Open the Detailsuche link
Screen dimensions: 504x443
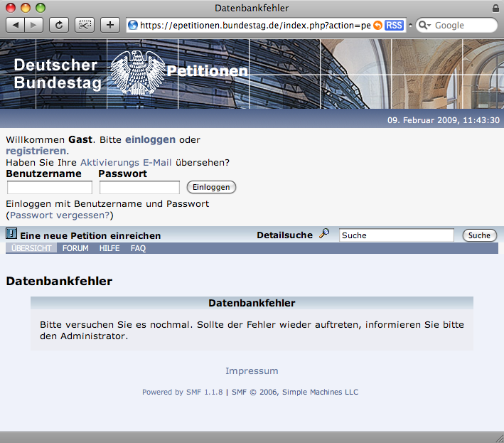284,235
